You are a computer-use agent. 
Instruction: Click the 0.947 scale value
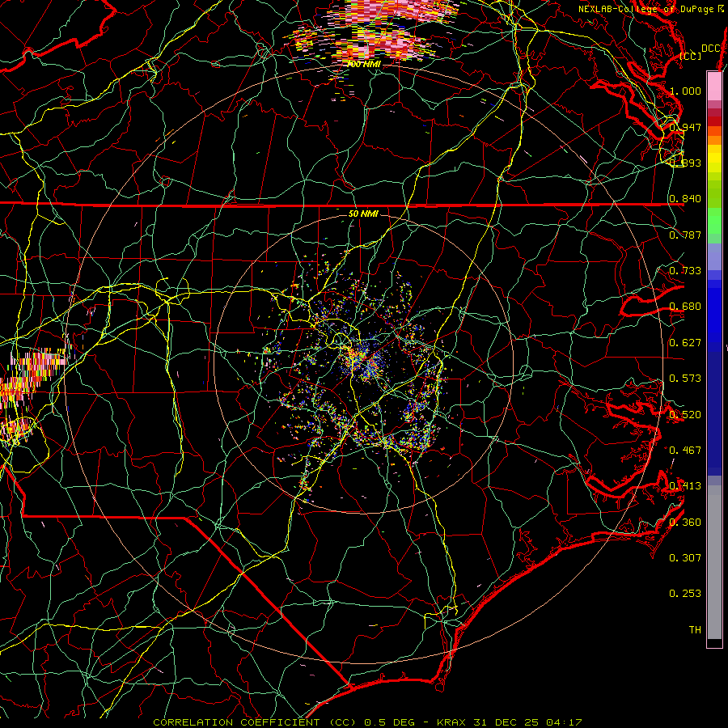[685, 127]
